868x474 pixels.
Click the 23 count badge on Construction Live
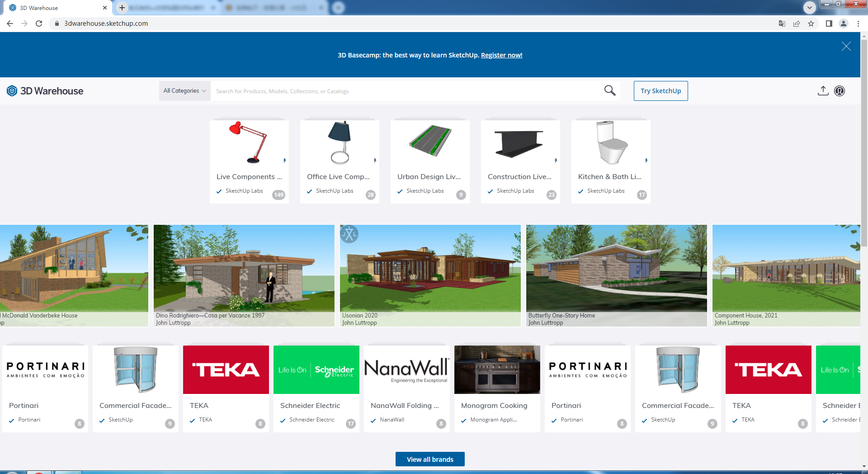pyautogui.click(x=552, y=195)
